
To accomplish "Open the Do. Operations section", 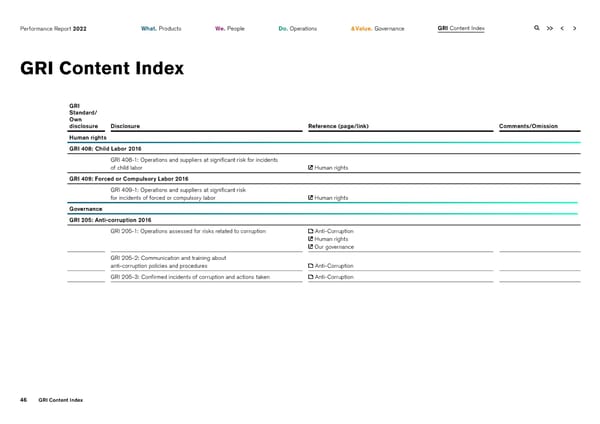I will tap(298, 29).
